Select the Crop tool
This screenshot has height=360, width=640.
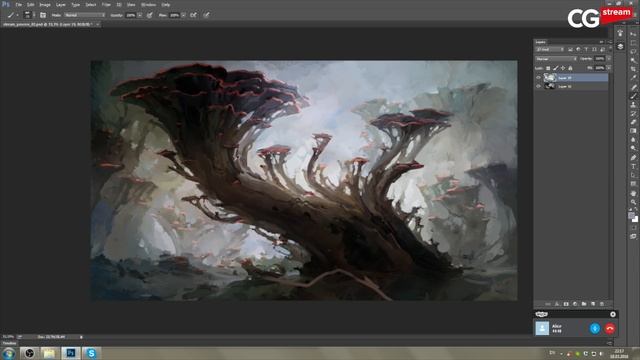point(633,69)
